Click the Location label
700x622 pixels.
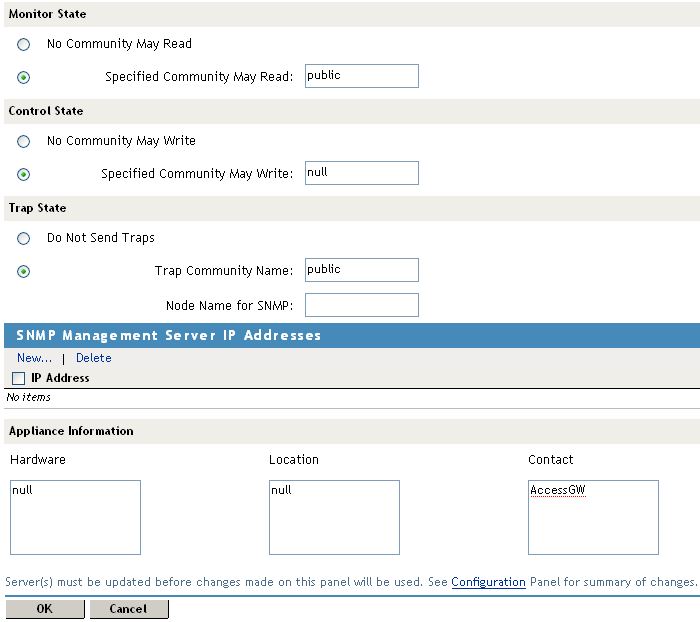pyautogui.click(x=294, y=459)
